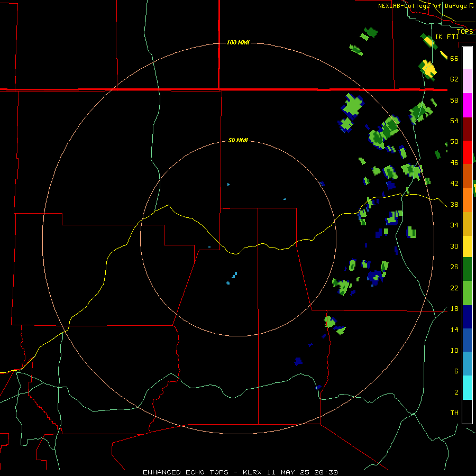Select the bright red legend swatch
Image resolution: width=476 pixels, height=476 pixels.
point(467,152)
